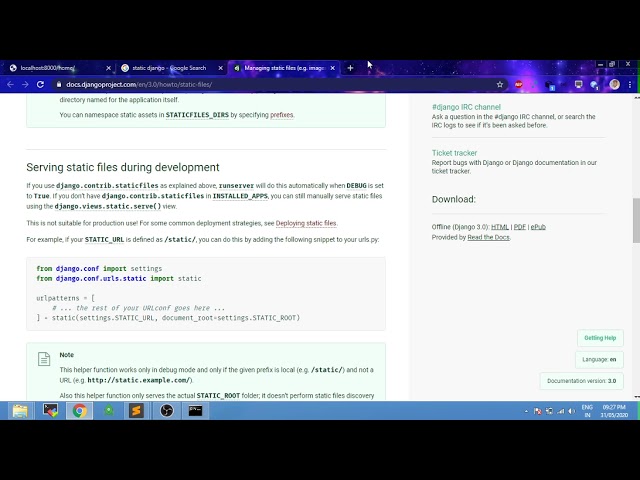This screenshot has height=480, width=640.
Task: Open the #django IRC channel link
Action: (466, 107)
